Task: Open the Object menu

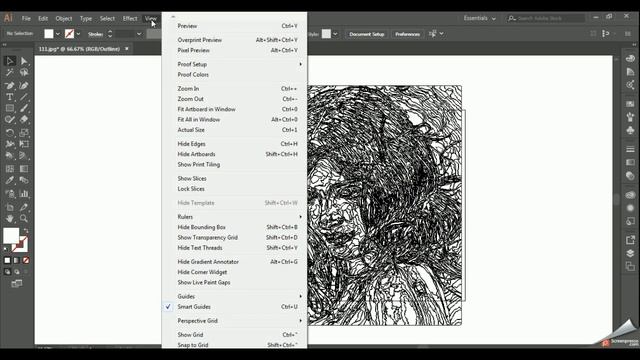Action: (64, 18)
